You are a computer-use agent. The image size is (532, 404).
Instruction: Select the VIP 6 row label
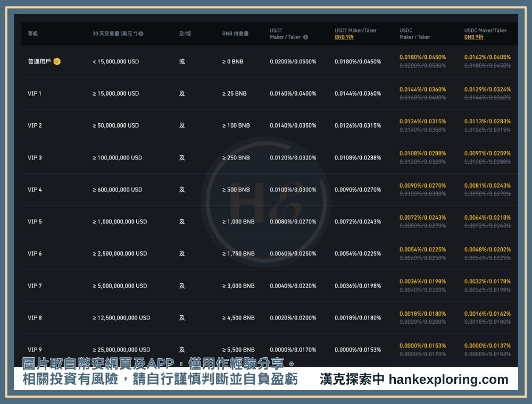tap(35, 254)
